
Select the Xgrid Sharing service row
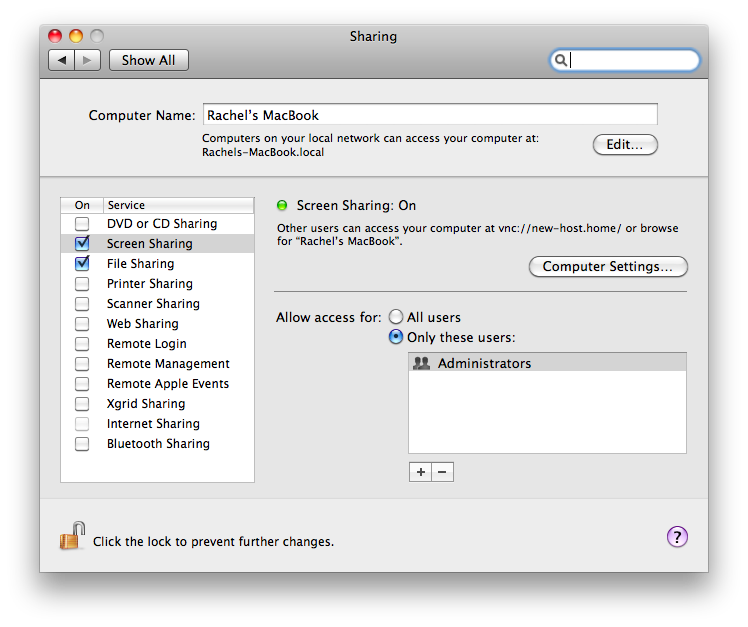point(157,404)
